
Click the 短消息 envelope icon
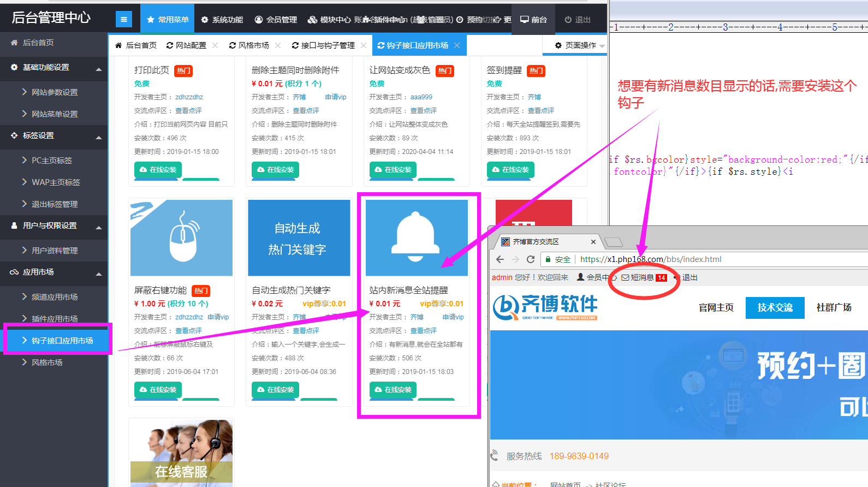point(625,277)
